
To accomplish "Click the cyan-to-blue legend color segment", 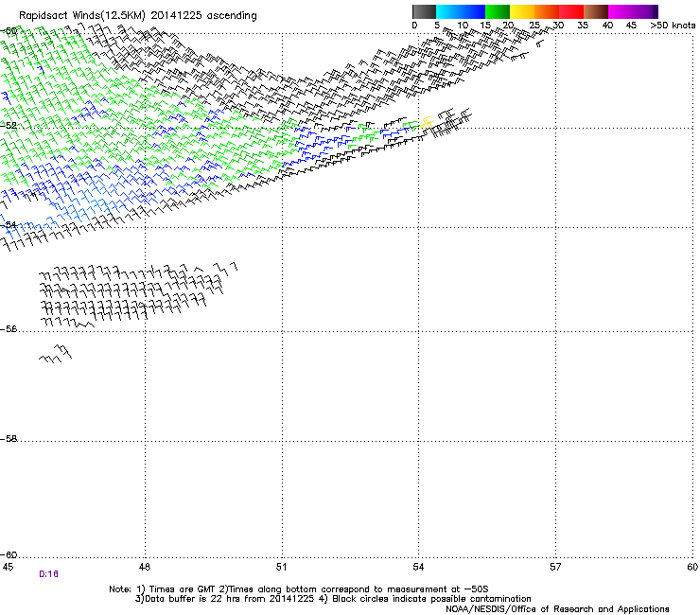I will [x=461, y=11].
